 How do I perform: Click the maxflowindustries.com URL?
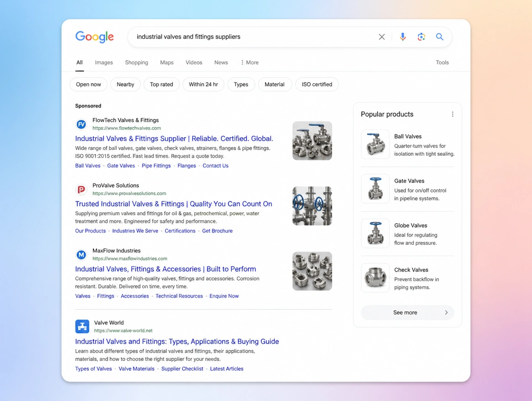(130, 258)
